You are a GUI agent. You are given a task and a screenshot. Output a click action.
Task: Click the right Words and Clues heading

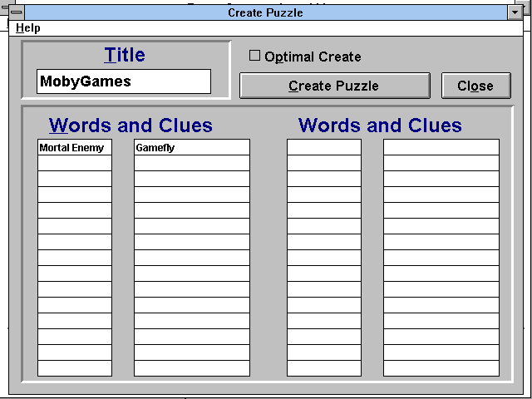point(380,126)
